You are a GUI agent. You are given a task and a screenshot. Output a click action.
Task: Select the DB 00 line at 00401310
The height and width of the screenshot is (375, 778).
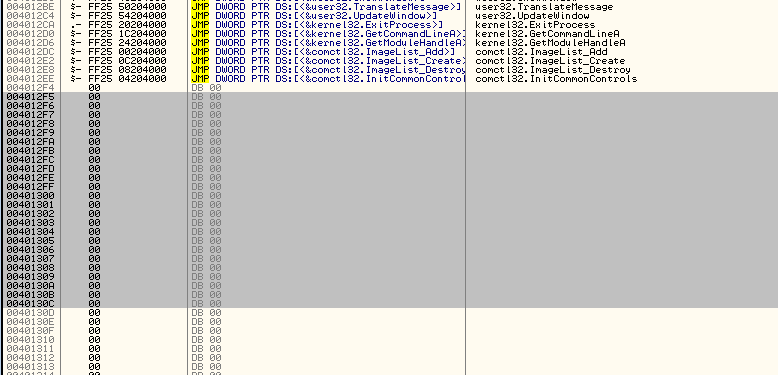coord(206,339)
